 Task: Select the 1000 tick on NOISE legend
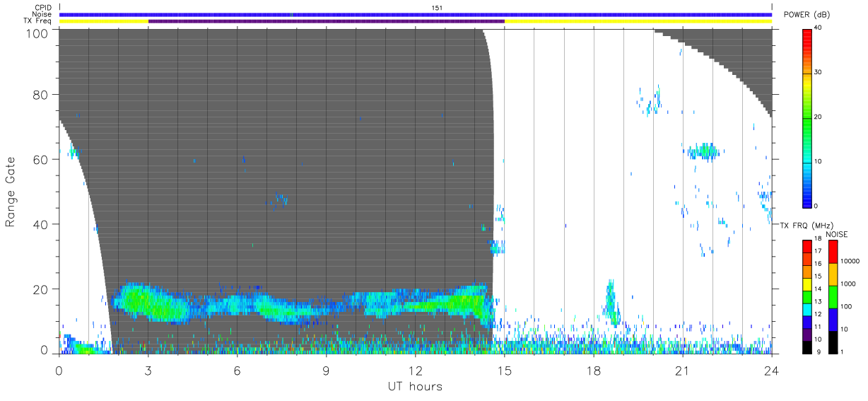point(847,284)
